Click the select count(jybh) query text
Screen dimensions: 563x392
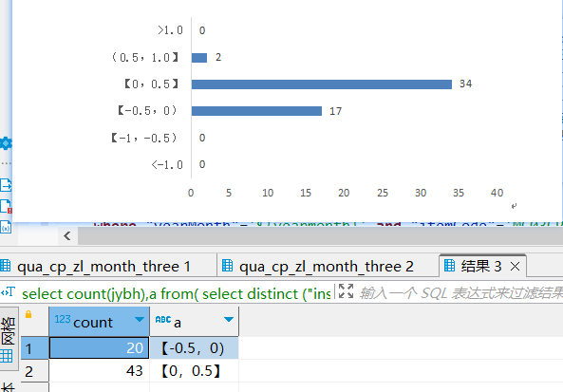click(176, 294)
